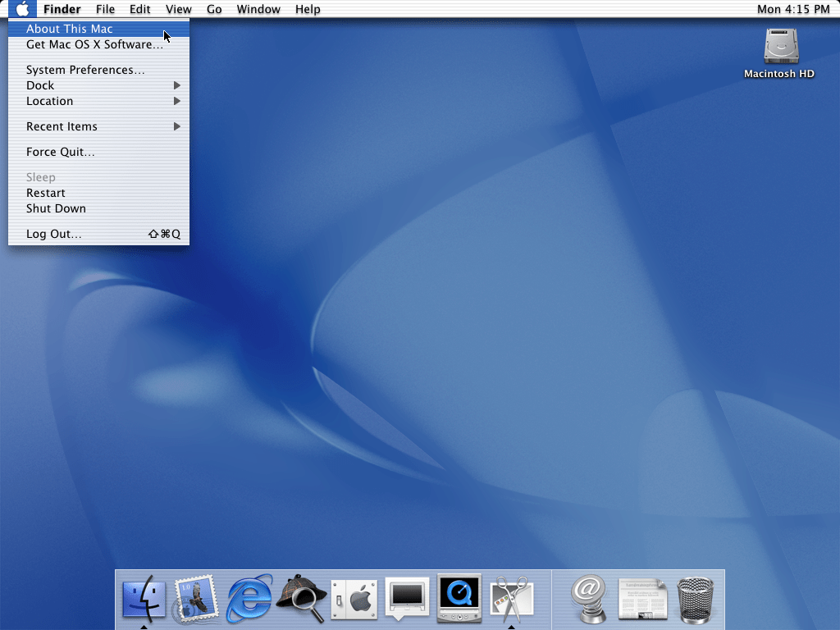
Task: Select Force Quit from Apple menu
Action: point(61,152)
